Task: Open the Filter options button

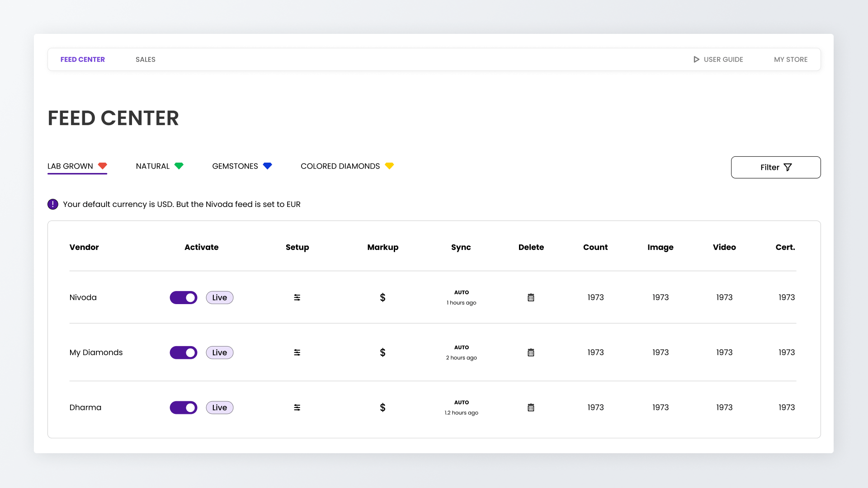Action: point(775,167)
